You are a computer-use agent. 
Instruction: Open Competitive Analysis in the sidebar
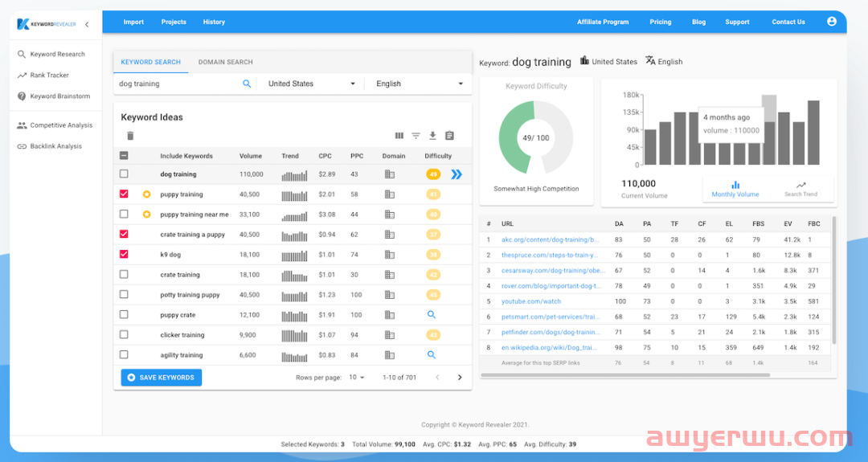point(55,125)
